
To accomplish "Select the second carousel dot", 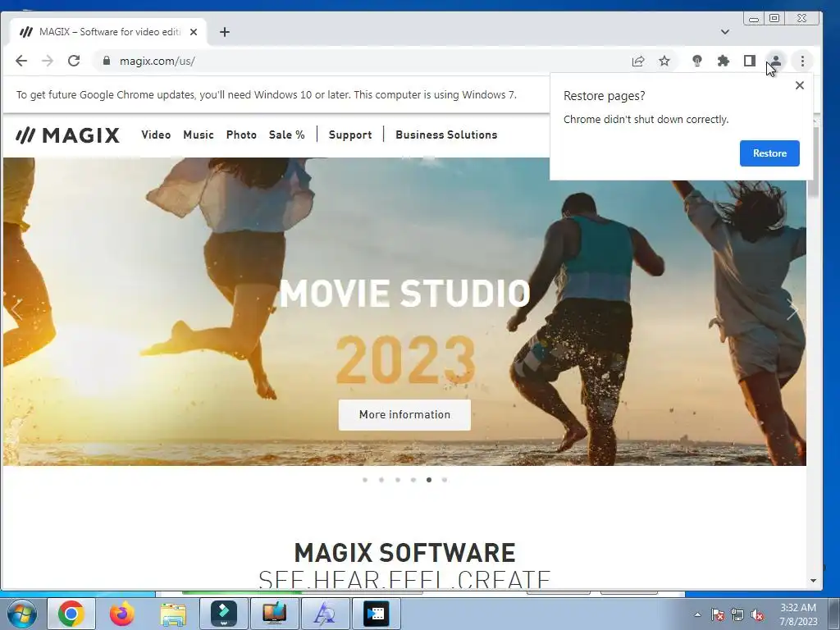I will pyautogui.click(x=381, y=480).
